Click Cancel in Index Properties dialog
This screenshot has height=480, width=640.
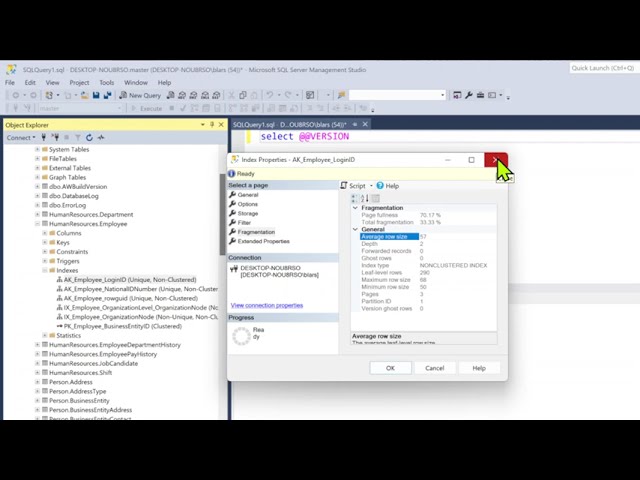pyautogui.click(x=435, y=368)
